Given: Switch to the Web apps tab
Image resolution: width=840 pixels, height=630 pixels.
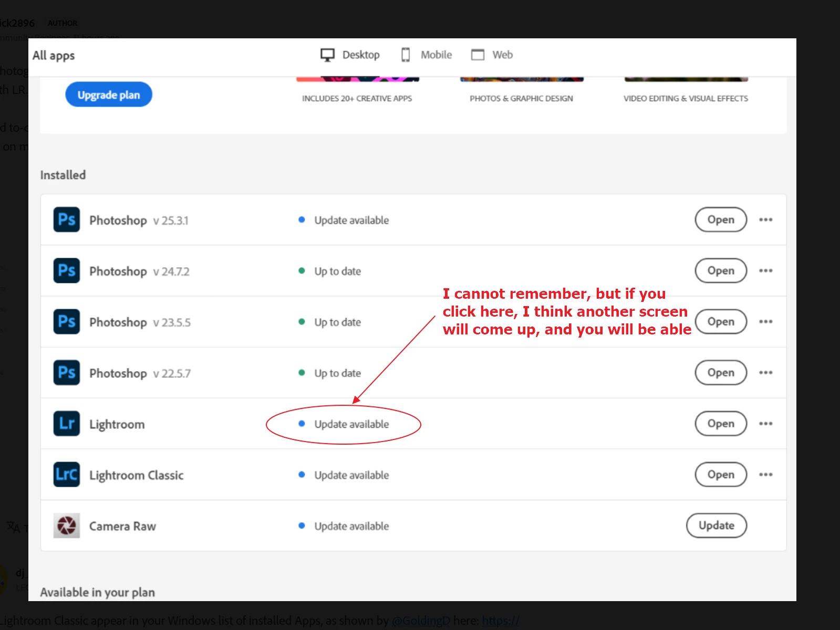Looking at the screenshot, I should click(492, 55).
